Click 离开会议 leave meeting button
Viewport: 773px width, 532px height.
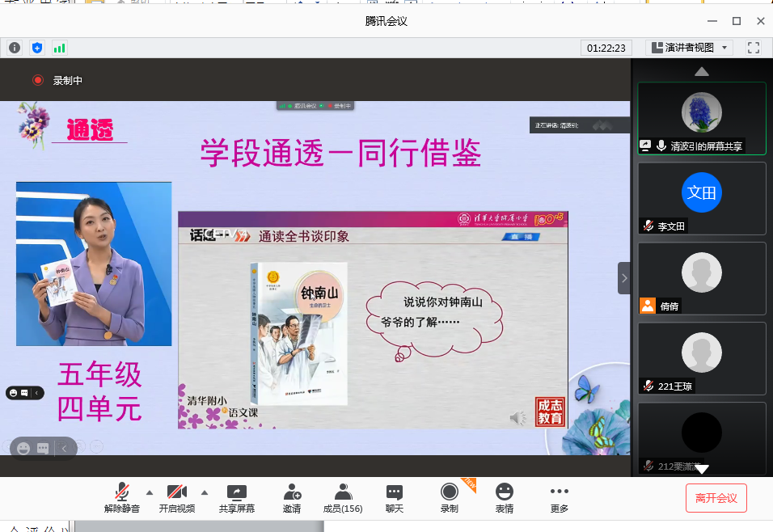716,498
